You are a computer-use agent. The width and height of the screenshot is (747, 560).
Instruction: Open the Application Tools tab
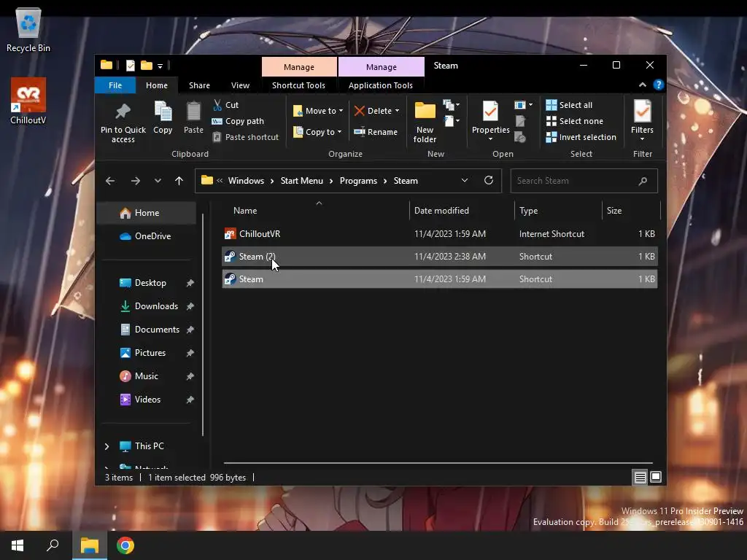tap(381, 85)
